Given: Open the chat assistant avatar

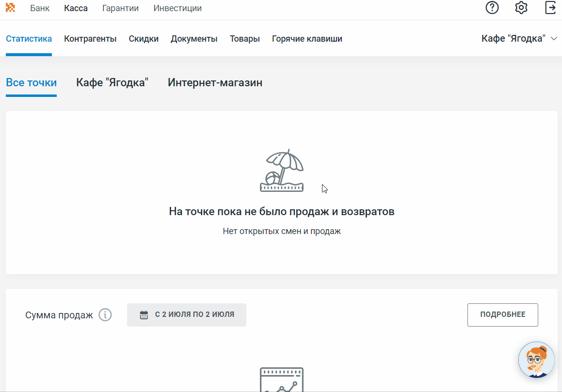Looking at the screenshot, I should click(536, 360).
